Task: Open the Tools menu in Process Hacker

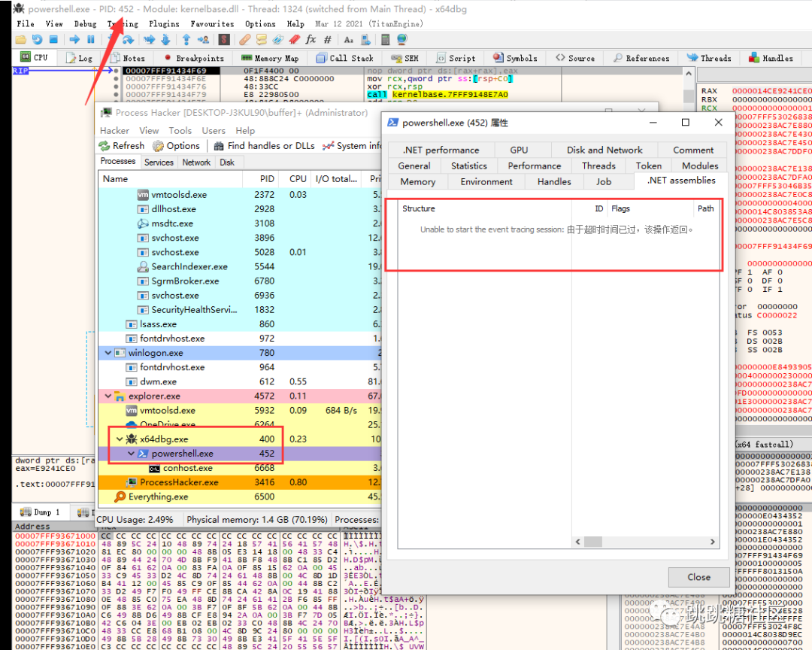Action: (180, 131)
